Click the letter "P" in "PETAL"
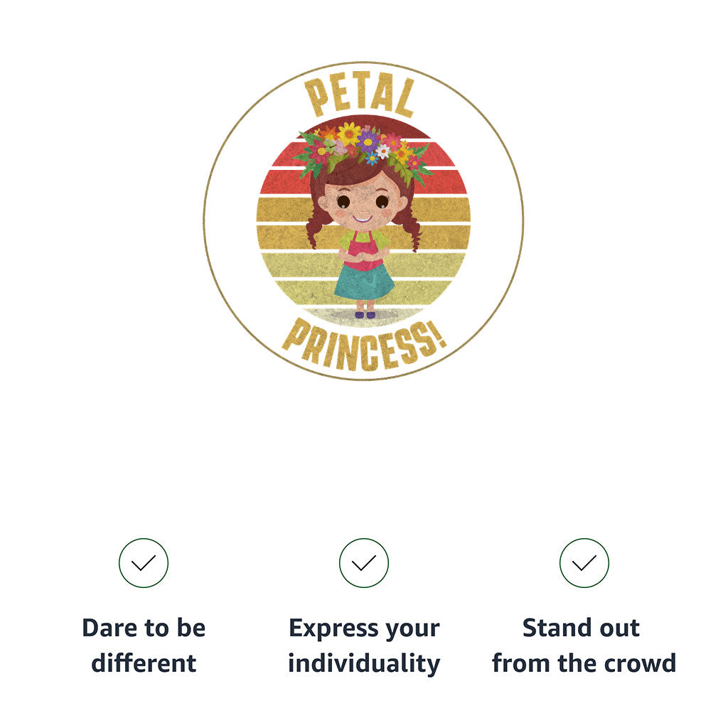The width and height of the screenshot is (728, 728). [x=315, y=98]
